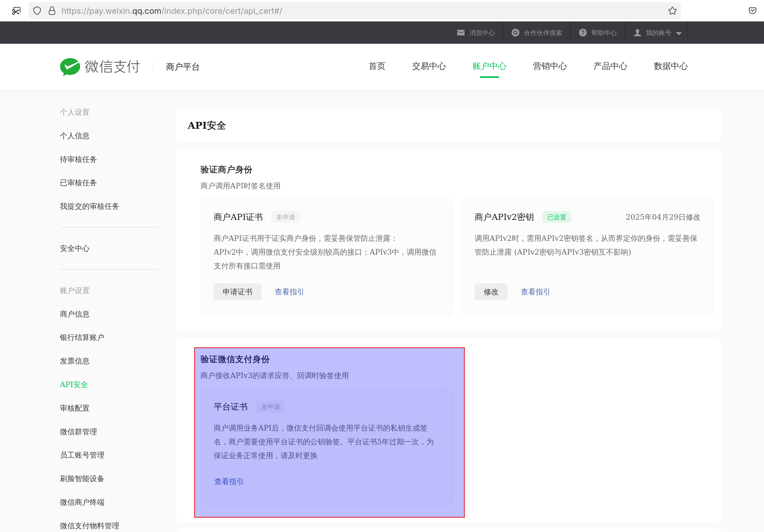
Task: Click the WeChat Pay logo
Action: point(100,67)
